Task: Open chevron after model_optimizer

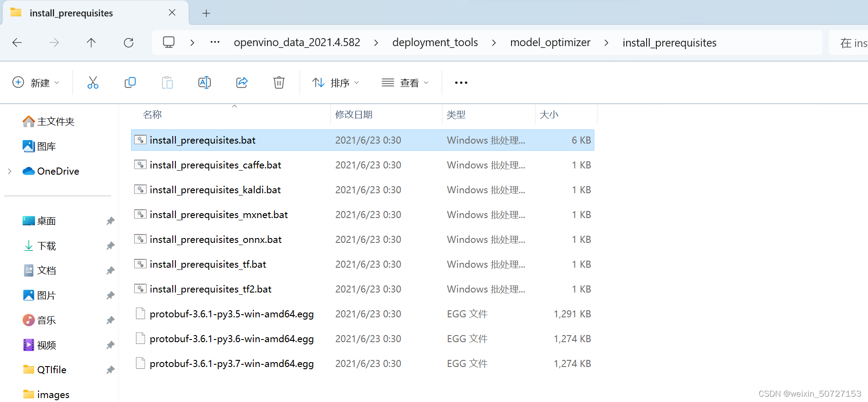Action: [606, 43]
